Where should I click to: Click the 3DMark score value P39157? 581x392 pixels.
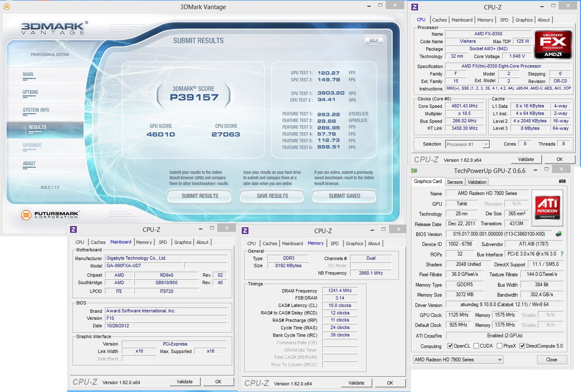194,97
